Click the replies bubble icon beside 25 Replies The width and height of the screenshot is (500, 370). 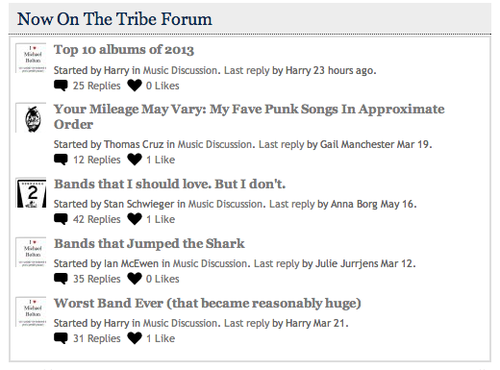pos(61,86)
